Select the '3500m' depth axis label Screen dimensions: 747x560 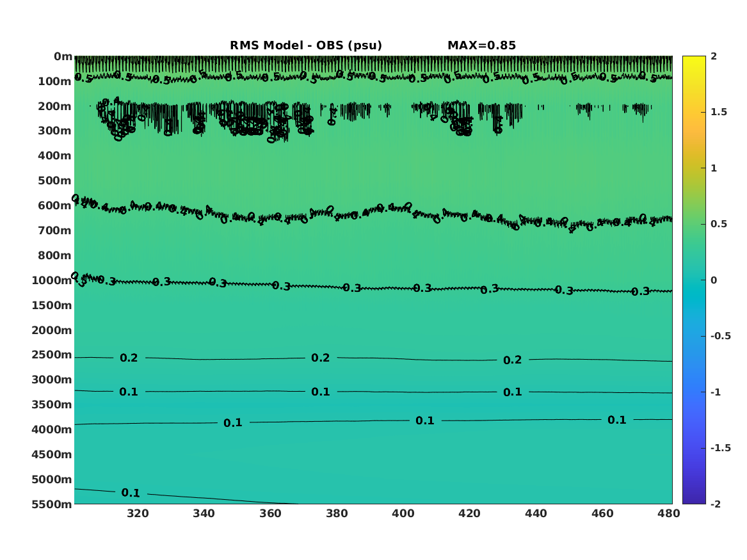[51, 404]
